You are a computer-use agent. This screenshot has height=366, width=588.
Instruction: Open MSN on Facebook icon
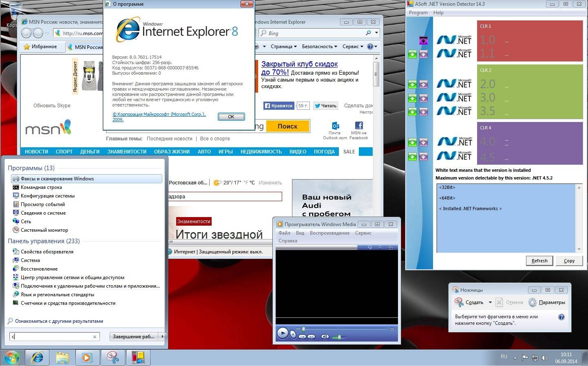click(x=359, y=125)
